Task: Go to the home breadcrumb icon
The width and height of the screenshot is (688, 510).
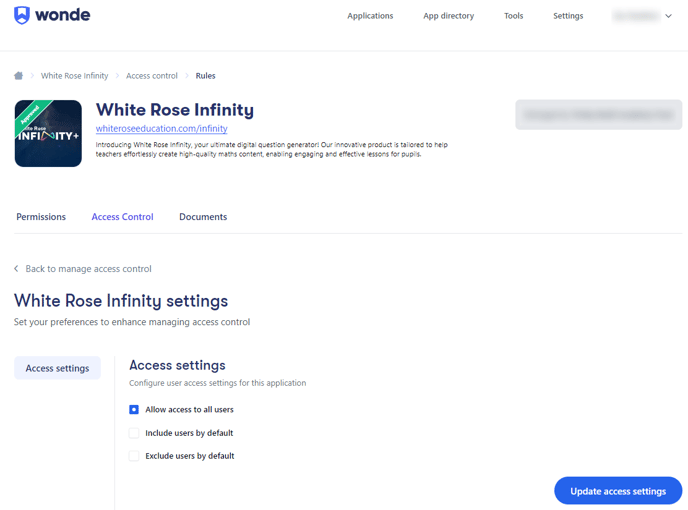Action: click(x=18, y=75)
